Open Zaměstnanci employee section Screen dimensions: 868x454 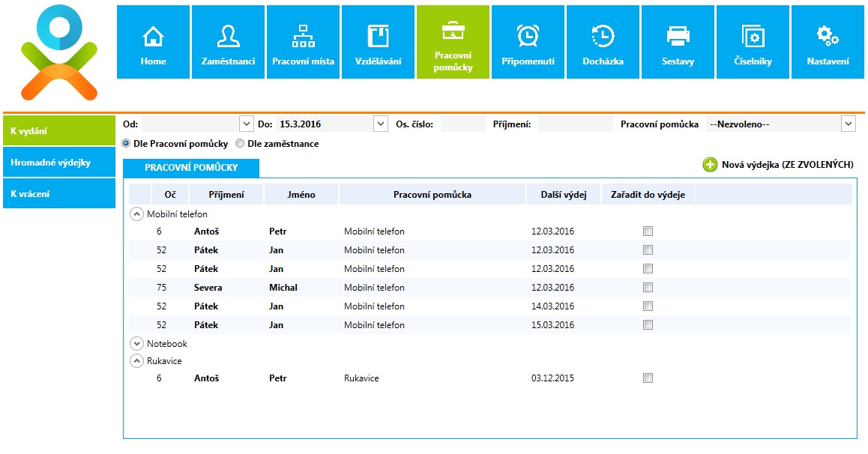(228, 43)
